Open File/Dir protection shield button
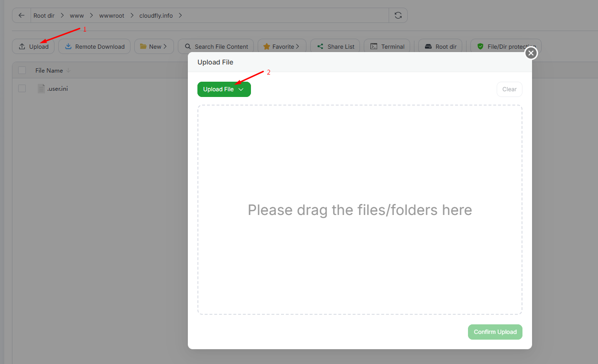598x364 pixels. point(505,46)
